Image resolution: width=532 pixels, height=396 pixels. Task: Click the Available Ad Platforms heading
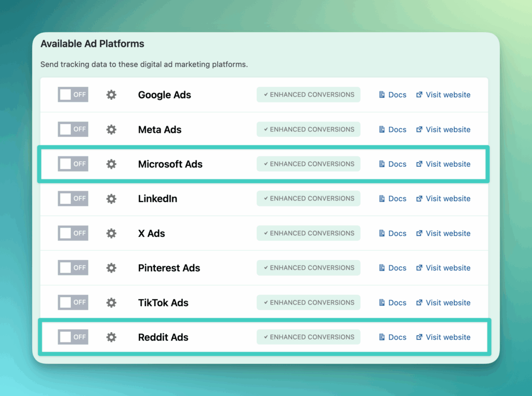(x=92, y=44)
